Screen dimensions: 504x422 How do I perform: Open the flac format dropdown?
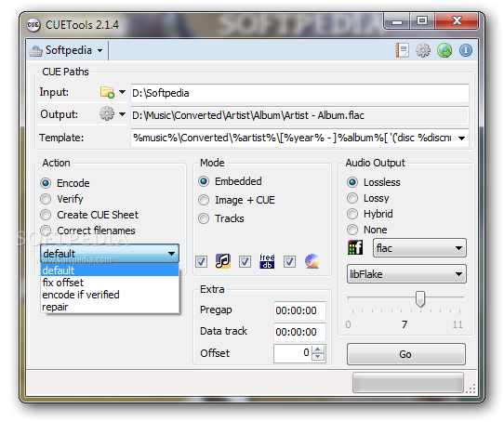[x=419, y=248]
